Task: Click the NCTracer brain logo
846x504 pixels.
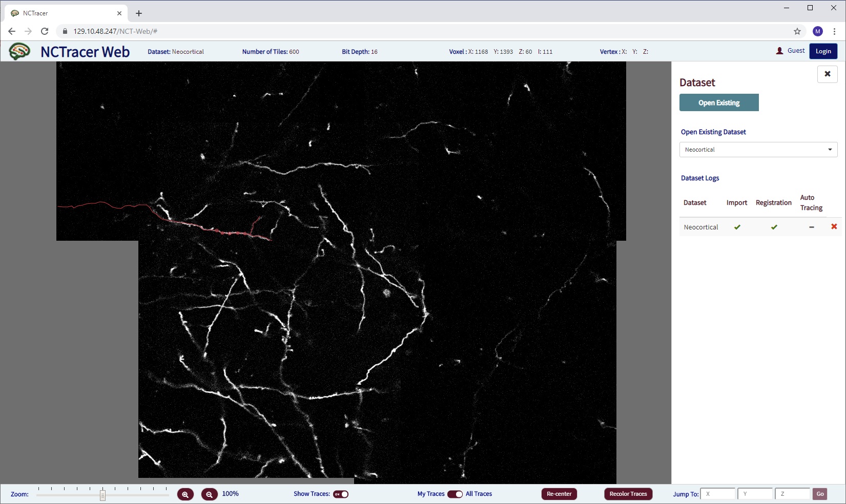Action: (19, 51)
